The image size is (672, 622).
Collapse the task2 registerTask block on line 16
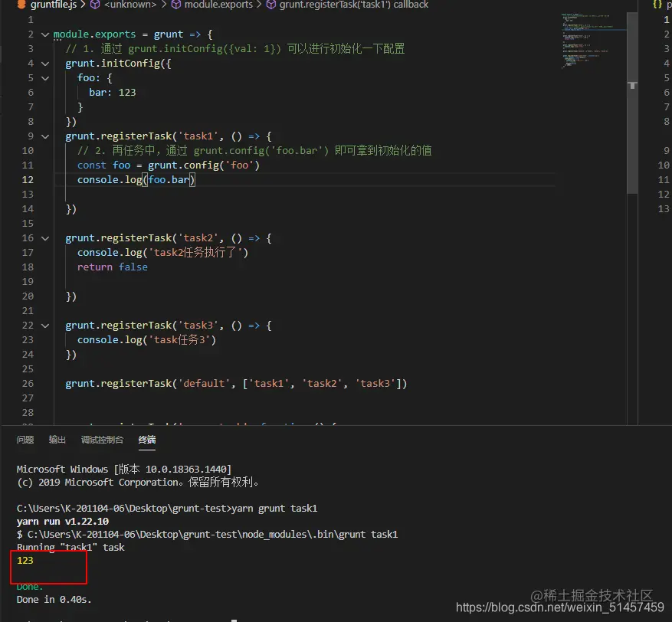pyautogui.click(x=45, y=238)
